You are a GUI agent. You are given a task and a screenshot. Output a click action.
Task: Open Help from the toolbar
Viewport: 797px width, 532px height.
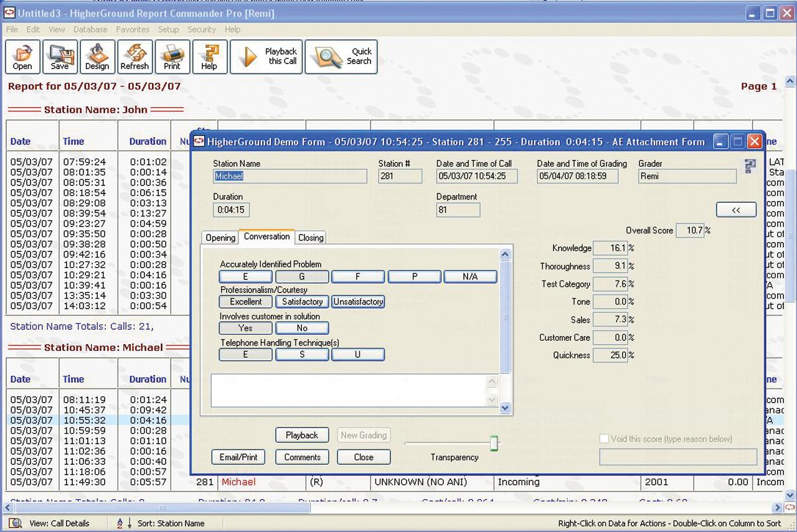209,57
